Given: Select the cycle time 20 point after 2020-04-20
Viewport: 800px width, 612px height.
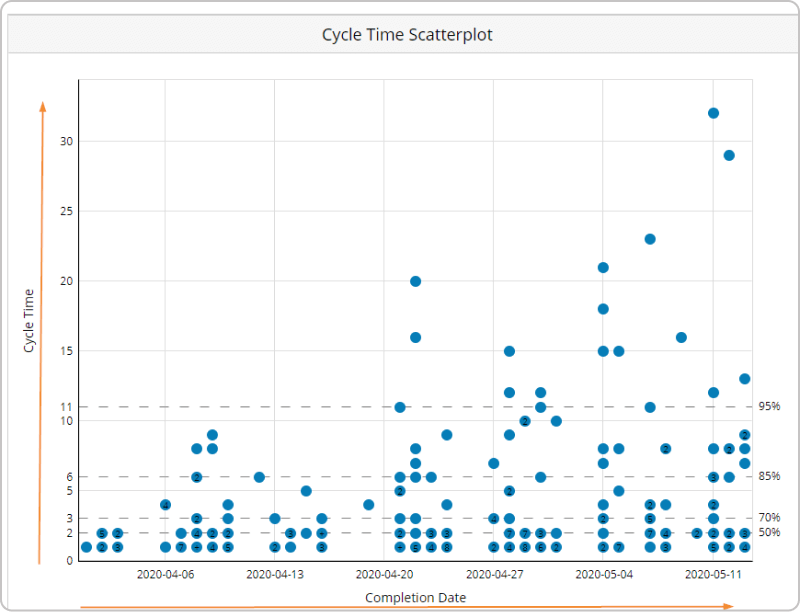Looking at the screenshot, I should pyautogui.click(x=415, y=282).
